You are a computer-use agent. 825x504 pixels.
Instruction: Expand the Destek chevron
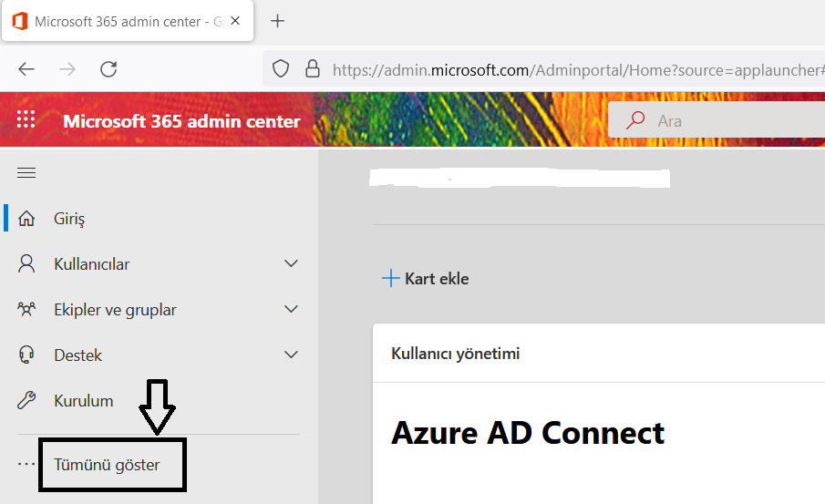[291, 354]
